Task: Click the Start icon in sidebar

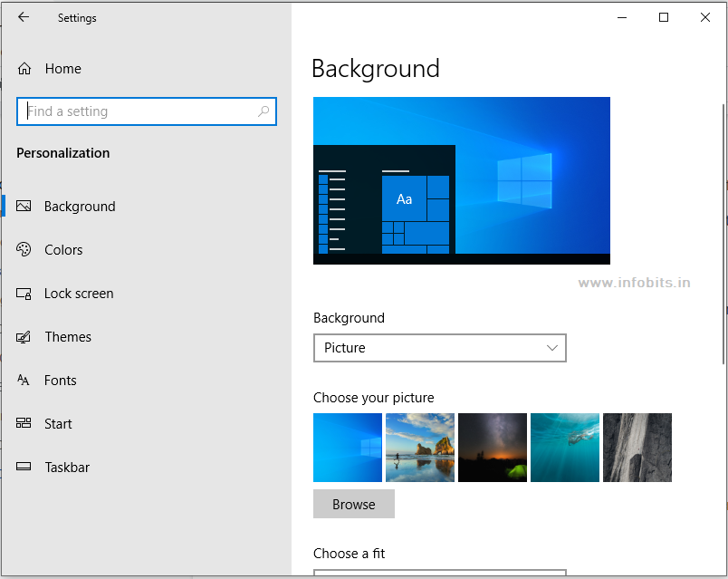Action: 24,424
